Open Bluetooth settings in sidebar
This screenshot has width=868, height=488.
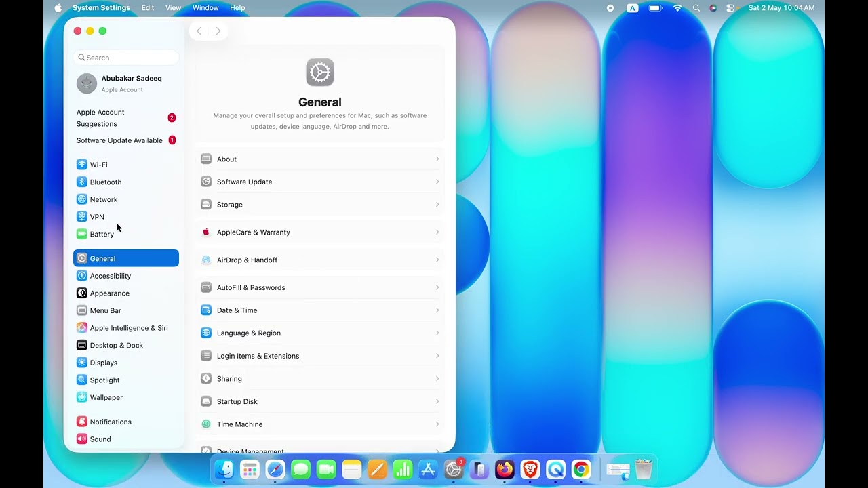(126, 182)
